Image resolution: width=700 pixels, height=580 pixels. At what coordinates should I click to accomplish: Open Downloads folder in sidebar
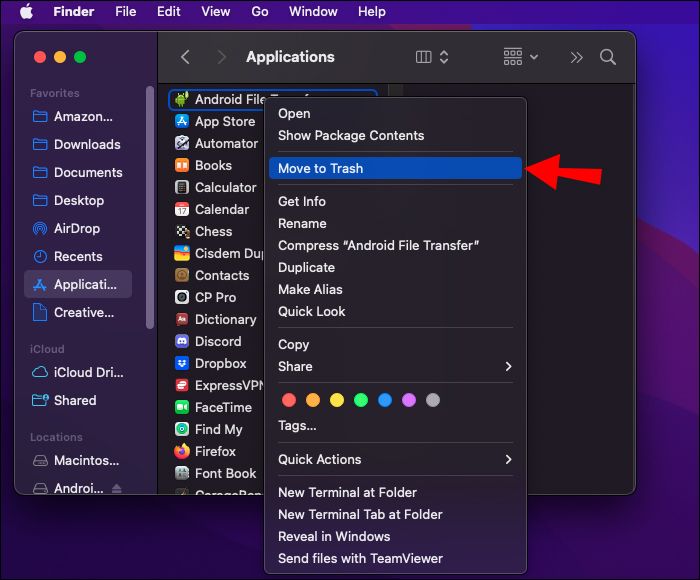click(x=77, y=145)
